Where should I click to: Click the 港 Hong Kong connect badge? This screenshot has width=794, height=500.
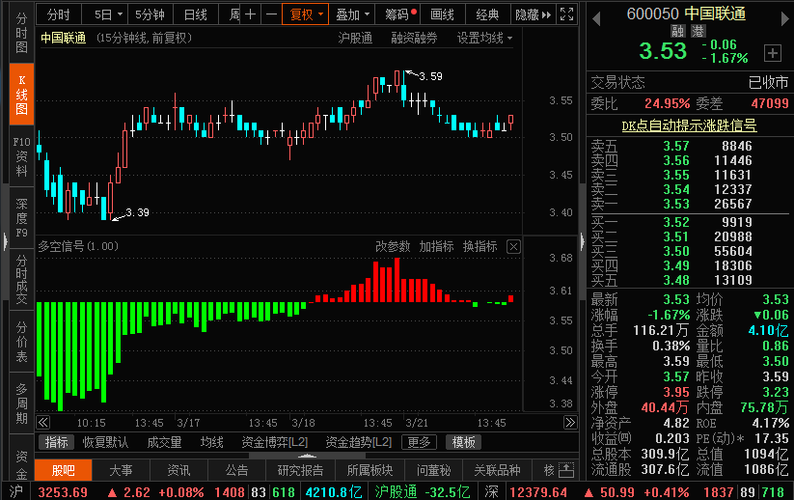click(x=698, y=31)
